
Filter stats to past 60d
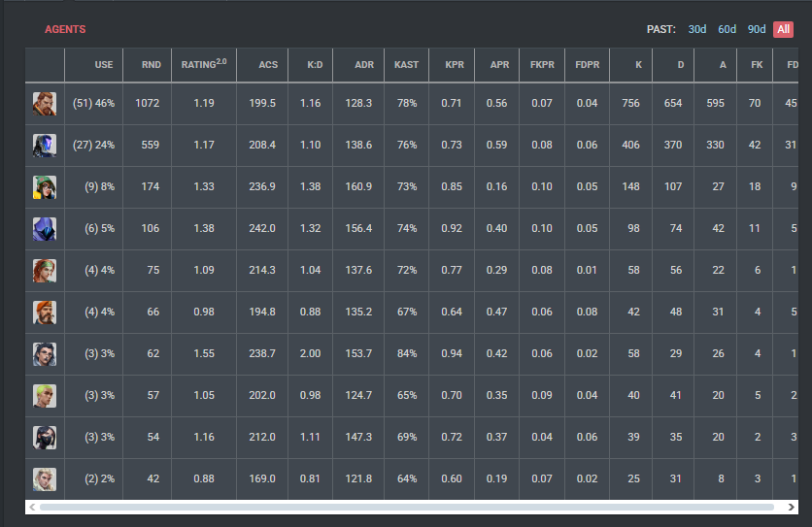[727, 29]
